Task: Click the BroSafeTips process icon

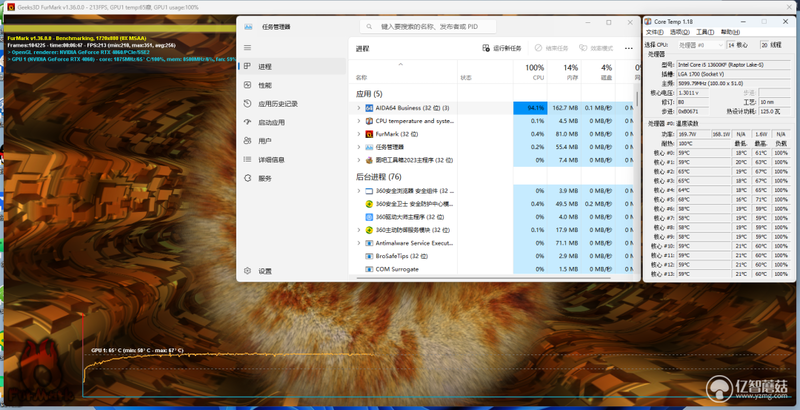Action: coord(369,256)
